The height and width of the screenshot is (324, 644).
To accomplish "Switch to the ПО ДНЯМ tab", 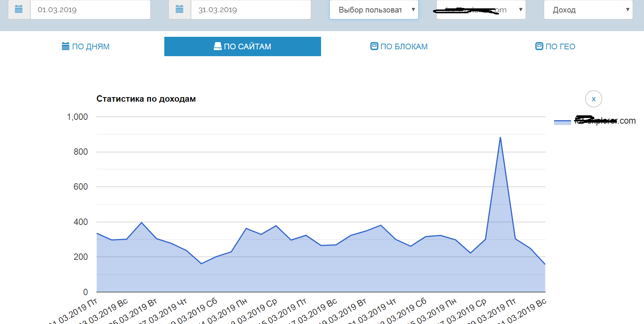I will coord(86,46).
